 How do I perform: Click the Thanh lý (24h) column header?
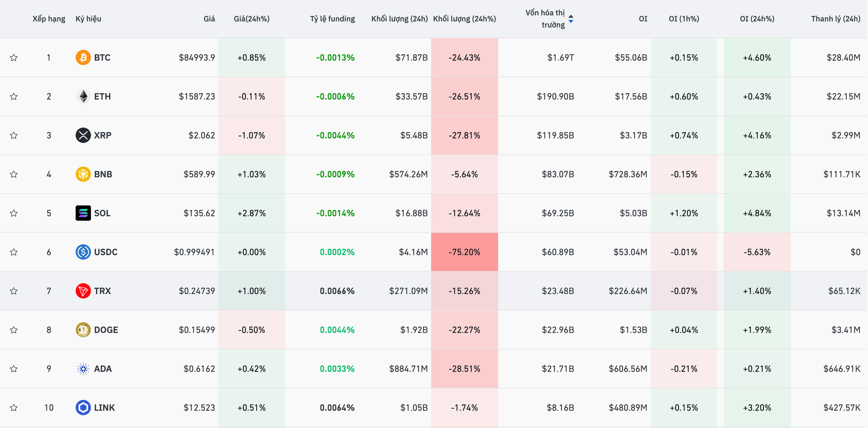[x=835, y=19]
